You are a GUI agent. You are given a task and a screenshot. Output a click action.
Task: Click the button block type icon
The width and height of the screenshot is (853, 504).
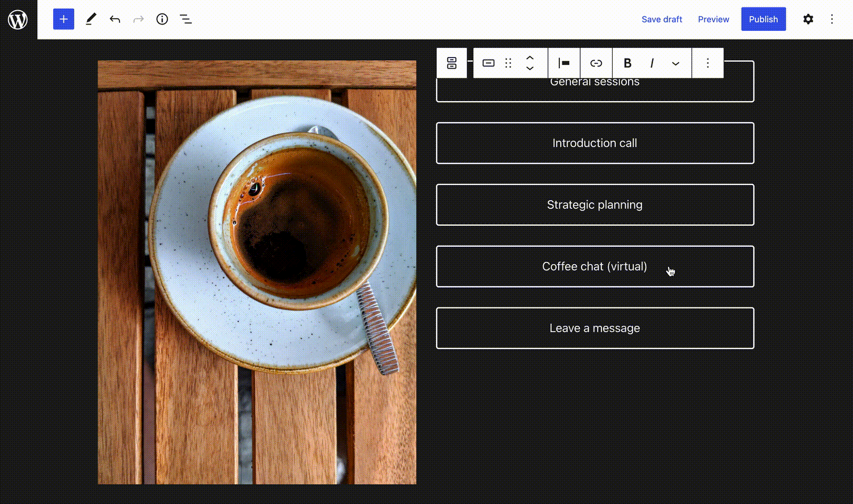coord(488,63)
